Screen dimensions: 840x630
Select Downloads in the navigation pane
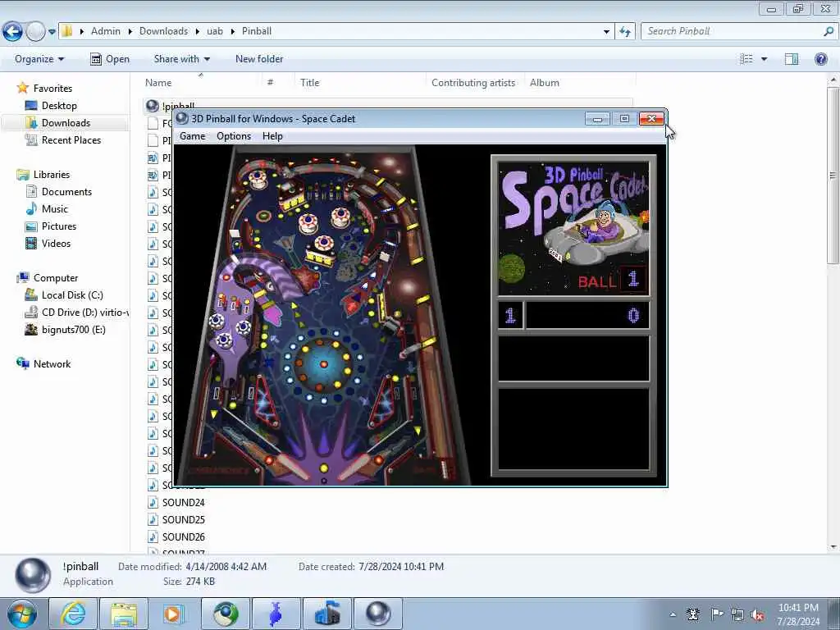66,123
